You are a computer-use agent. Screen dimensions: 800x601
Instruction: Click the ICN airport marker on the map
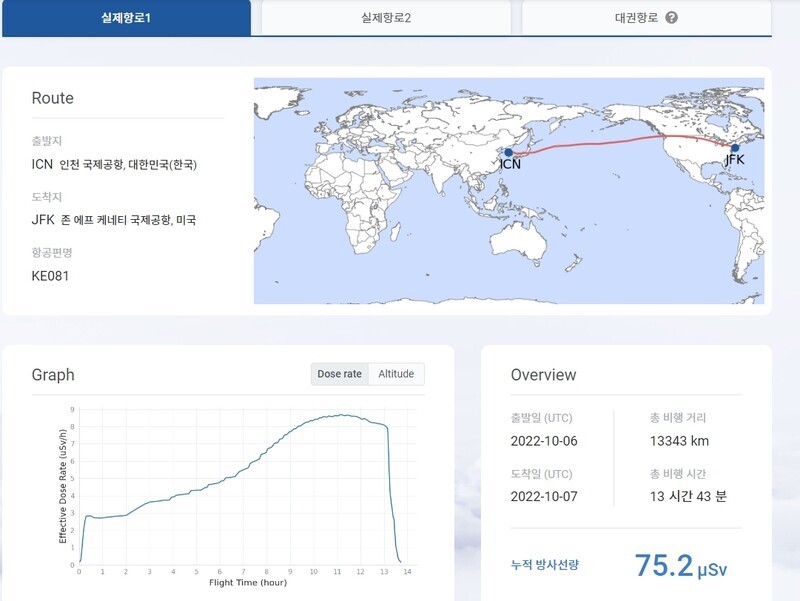point(508,153)
